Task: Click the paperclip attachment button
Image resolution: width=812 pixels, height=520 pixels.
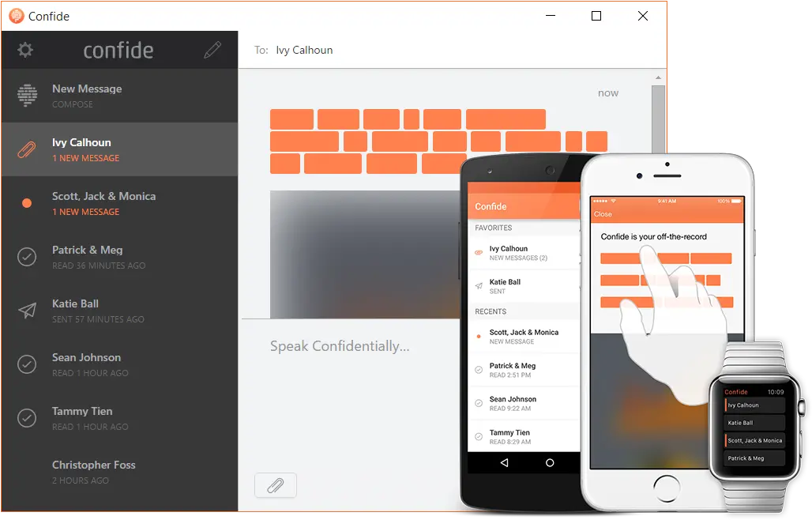Action: pyautogui.click(x=275, y=485)
